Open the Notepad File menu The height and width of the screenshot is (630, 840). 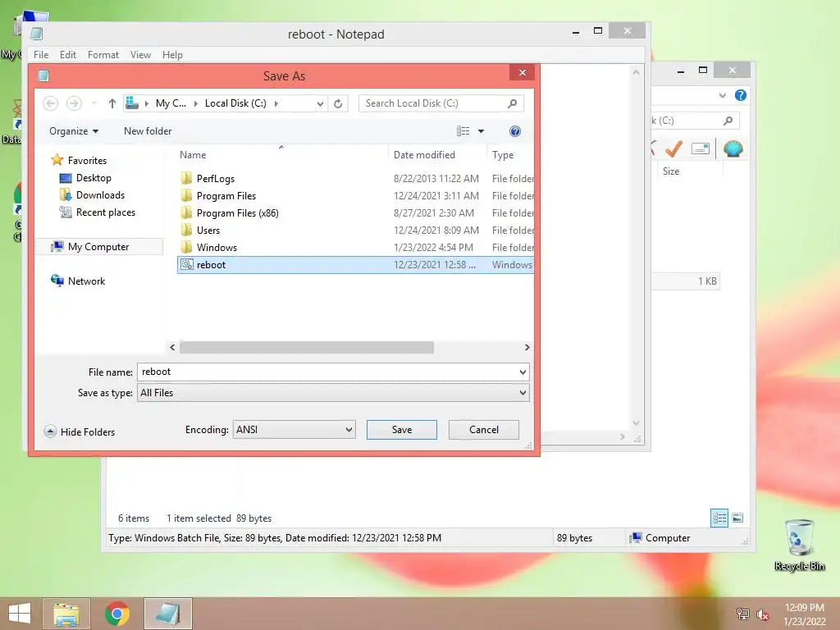point(41,55)
